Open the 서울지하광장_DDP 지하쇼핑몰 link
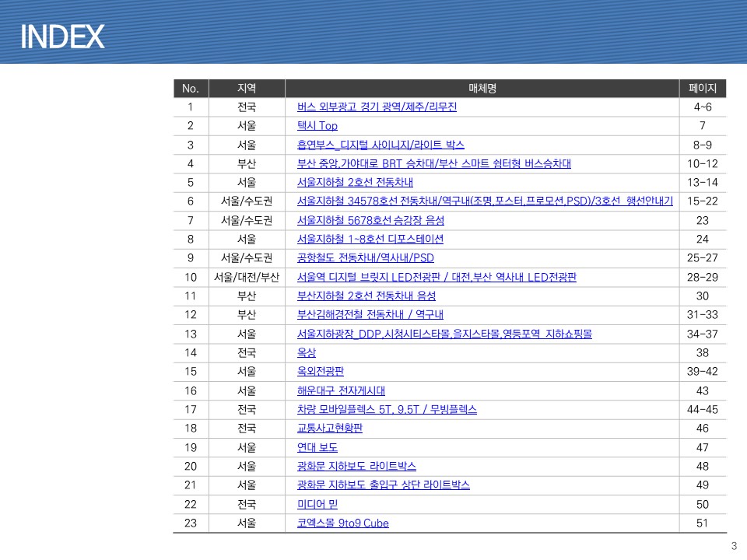 pyautogui.click(x=444, y=334)
